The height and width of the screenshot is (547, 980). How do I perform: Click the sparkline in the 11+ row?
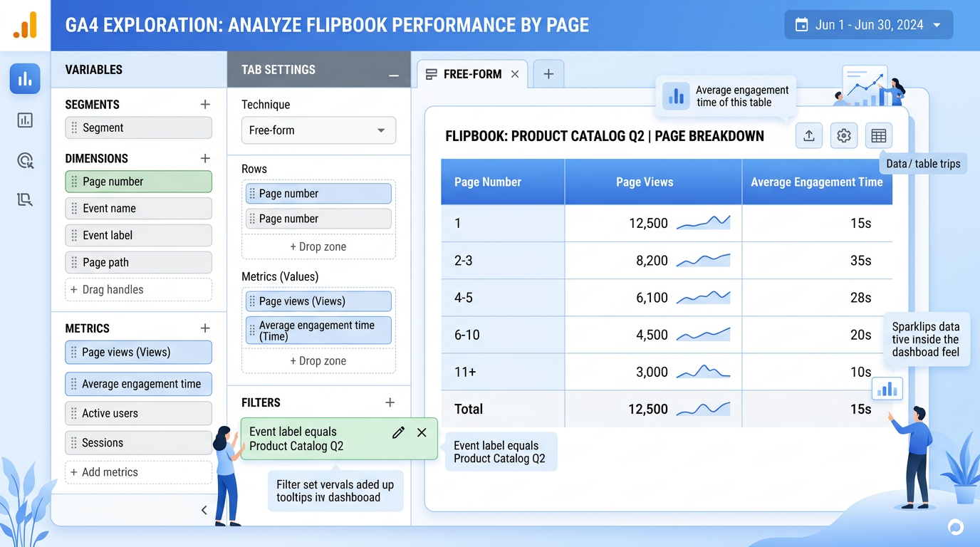click(x=703, y=371)
